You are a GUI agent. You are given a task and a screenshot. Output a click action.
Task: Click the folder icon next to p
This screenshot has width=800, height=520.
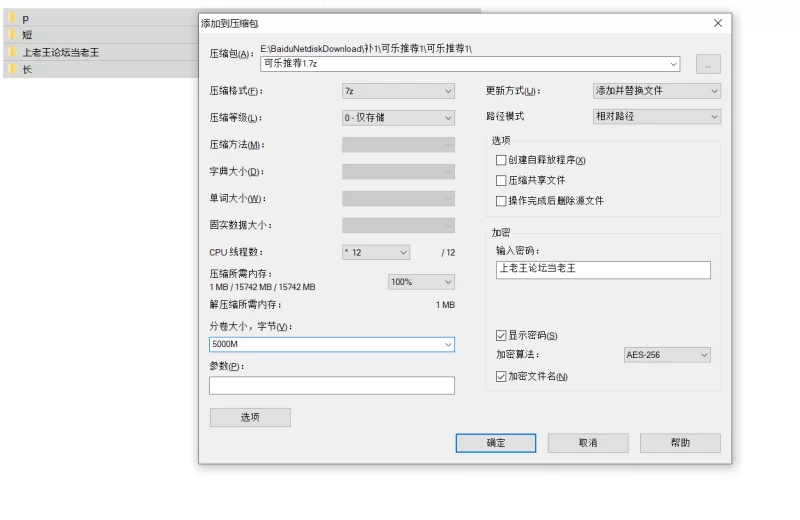point(12,18)
